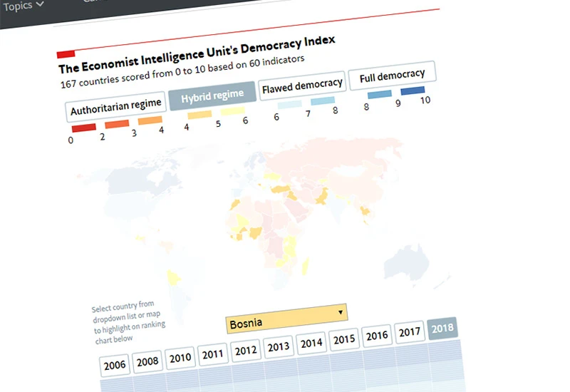Switch to year 2013

279,346
